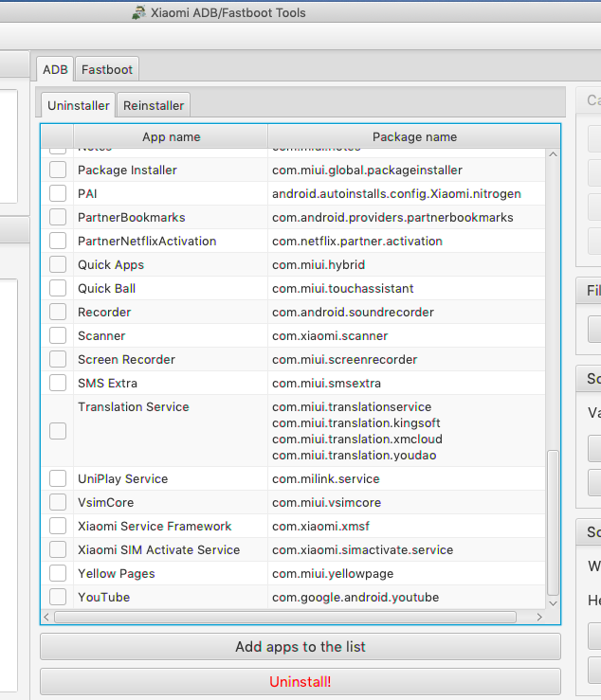The image size is (601, 700).
Task: Tick the Quick Ball checkbox
Action: (58, 288)
